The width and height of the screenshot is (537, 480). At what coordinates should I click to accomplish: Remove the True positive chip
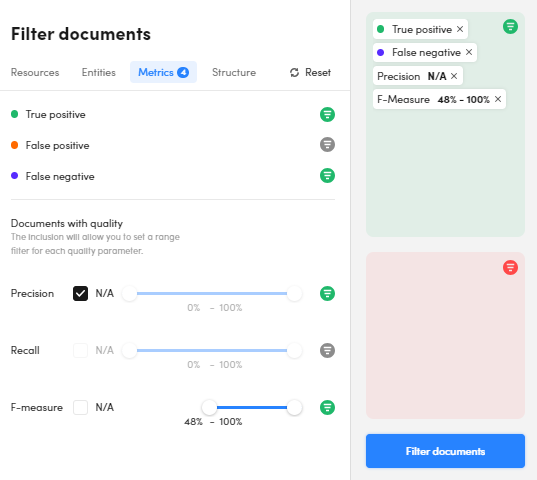(x=460, y=29)
